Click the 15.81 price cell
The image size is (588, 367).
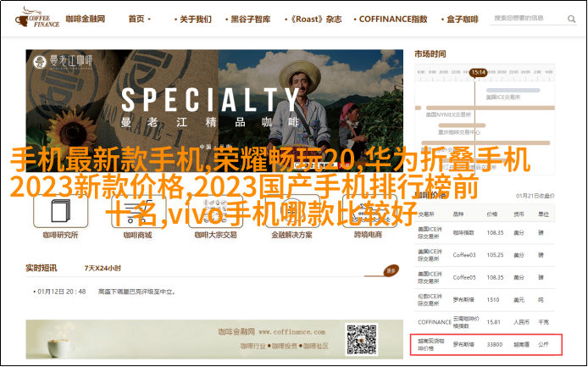[x=493, y=322]
